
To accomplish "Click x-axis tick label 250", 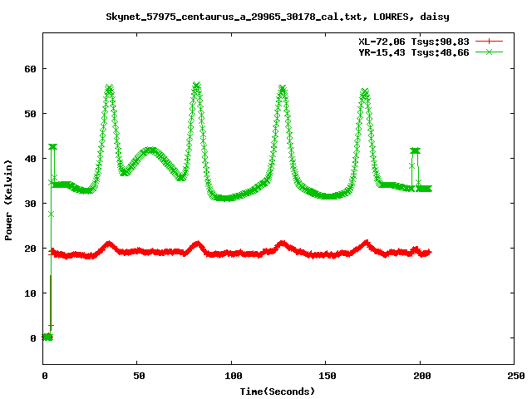I will (515, 376).
